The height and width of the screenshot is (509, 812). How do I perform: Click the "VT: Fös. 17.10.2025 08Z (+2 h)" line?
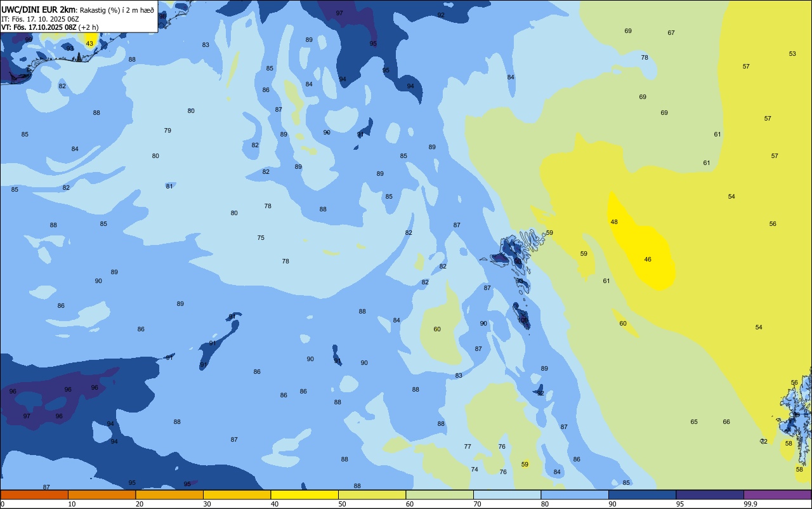click(x=50, y=27)
